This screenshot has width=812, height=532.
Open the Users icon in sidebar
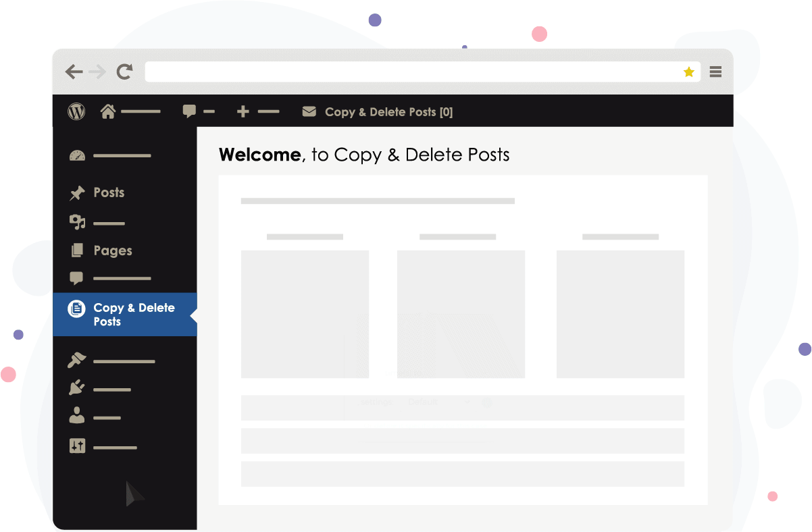77,417
